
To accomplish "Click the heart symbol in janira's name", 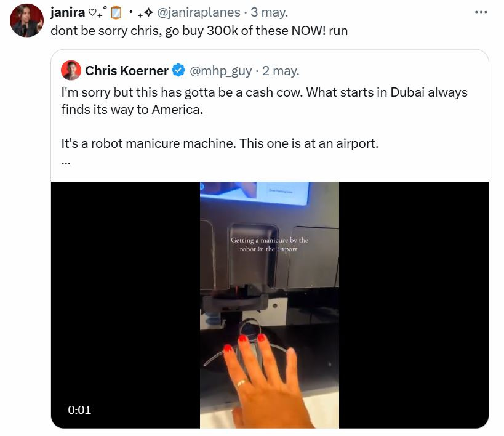I will click(x=92, y=12).
